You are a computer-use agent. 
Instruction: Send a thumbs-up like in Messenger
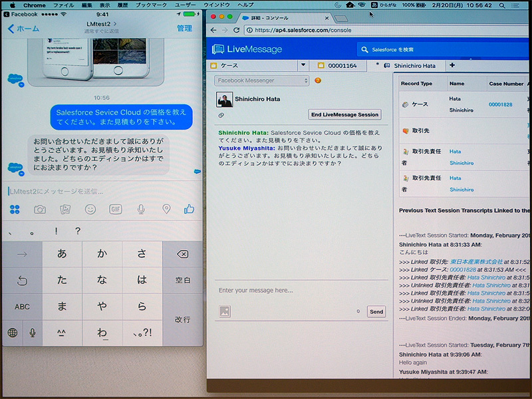click(x=189, y=209)
